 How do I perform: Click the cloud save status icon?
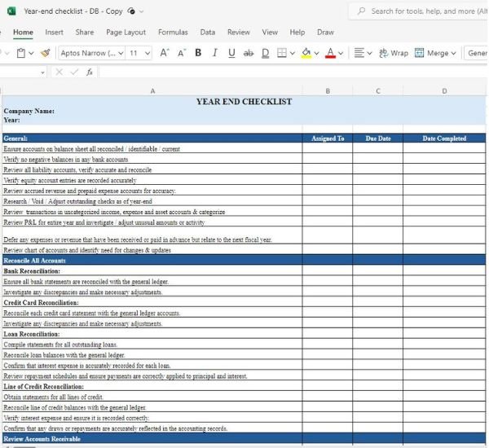tap(131, 11)
